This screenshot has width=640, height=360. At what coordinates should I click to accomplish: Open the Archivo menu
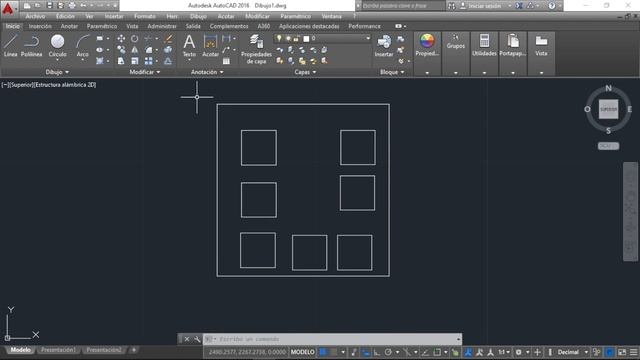coord(35,16)
